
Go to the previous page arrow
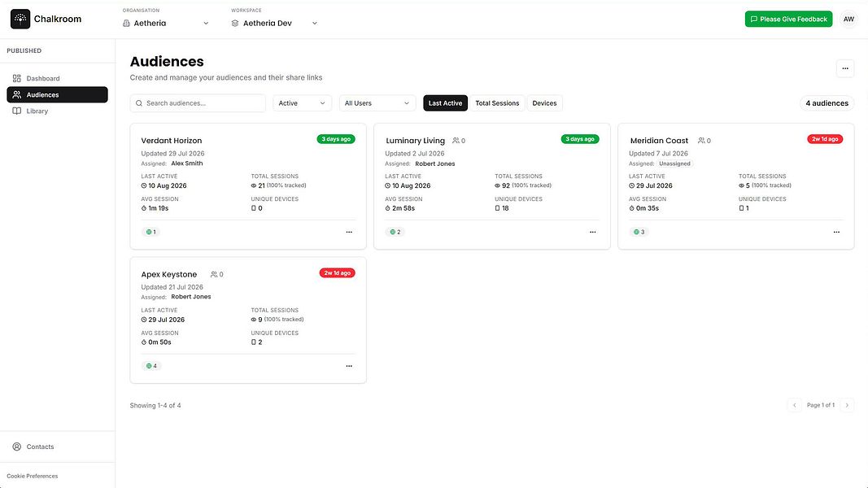pos(794,405)
